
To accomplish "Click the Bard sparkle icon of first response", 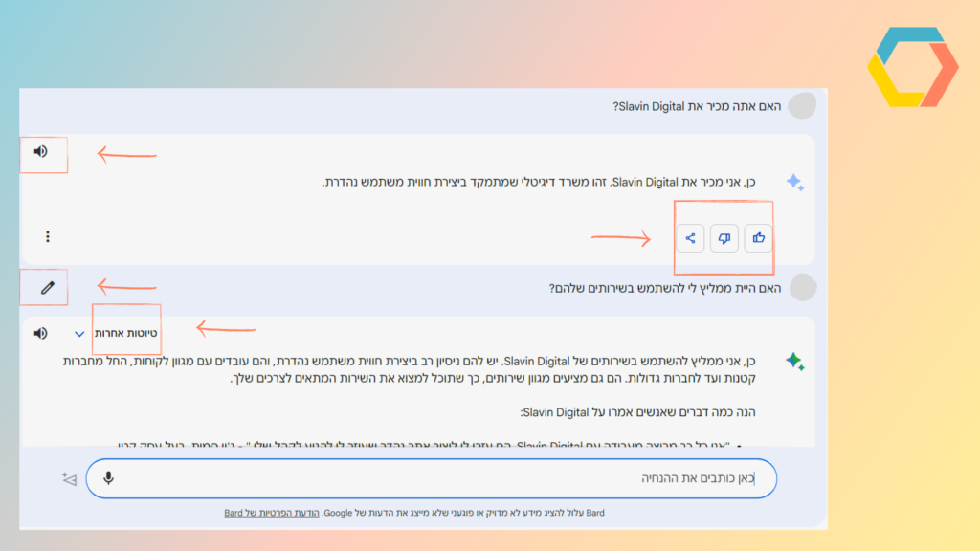I will point(795,183).
